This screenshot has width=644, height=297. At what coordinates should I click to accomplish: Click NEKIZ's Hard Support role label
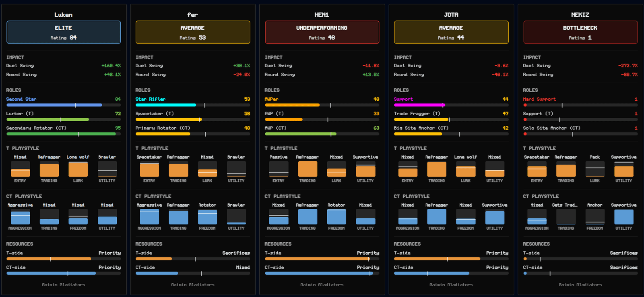(539, 99)
